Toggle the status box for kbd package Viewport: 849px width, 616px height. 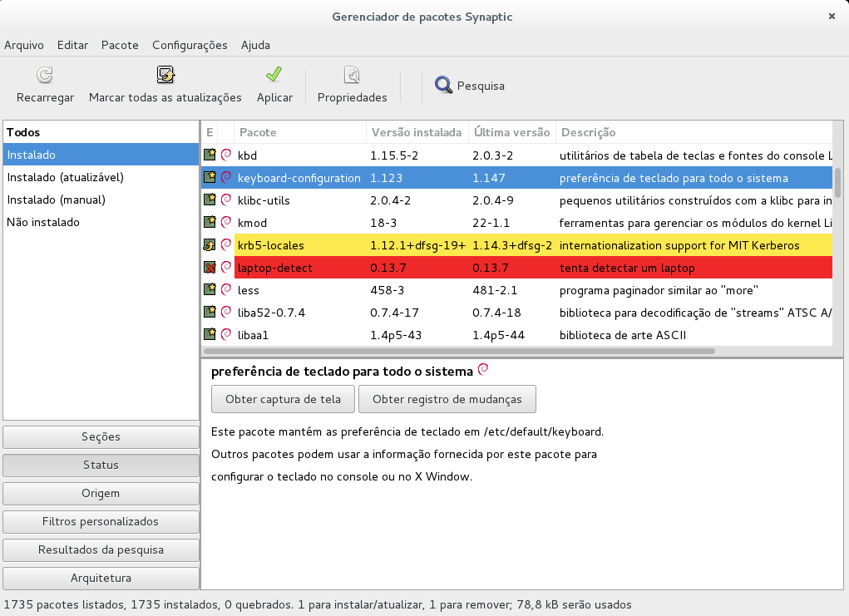coord(210,155)
